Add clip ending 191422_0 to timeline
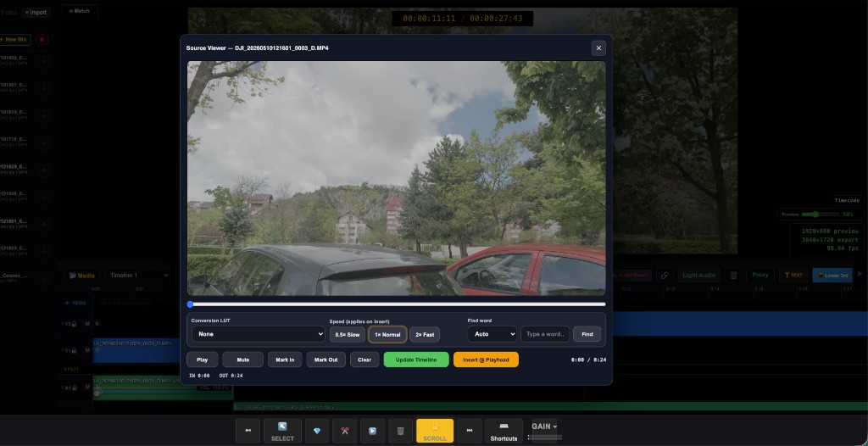This screenshot has height=446, width=868. point(43,61)
